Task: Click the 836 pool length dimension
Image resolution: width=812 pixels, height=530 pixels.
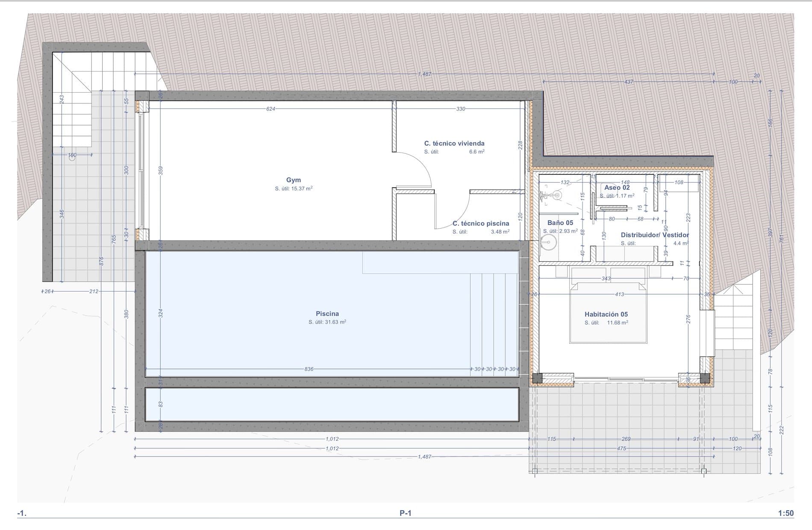Action: click(309, 369)
